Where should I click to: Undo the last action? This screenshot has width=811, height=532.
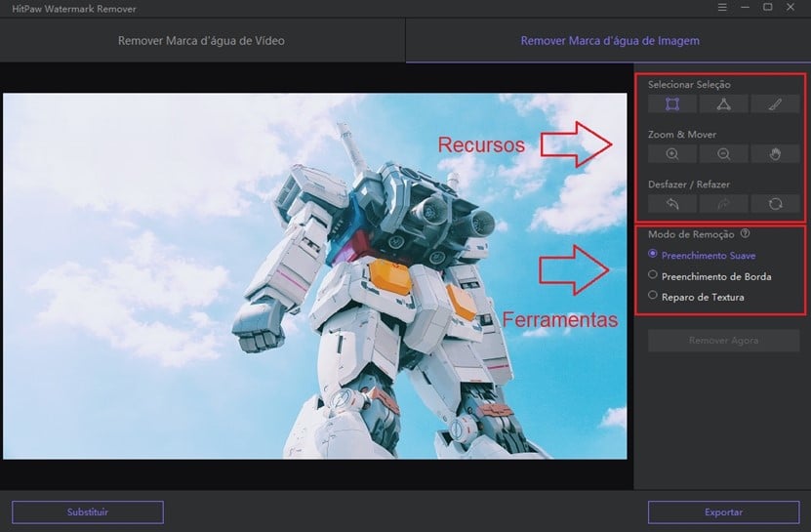pyautogui.click(x=672, y=204)
